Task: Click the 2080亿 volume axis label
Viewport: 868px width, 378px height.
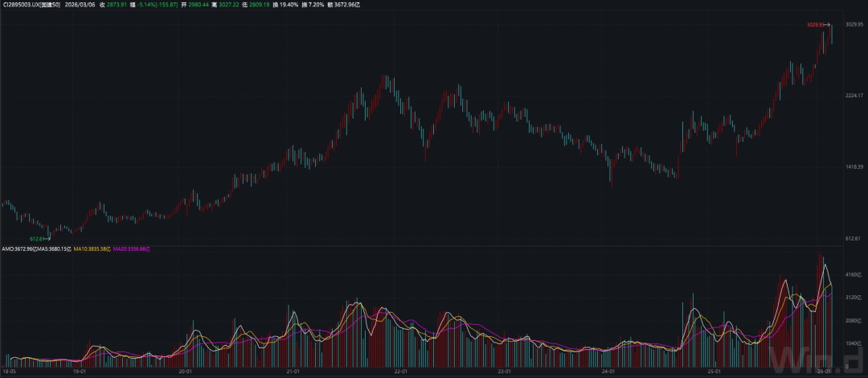Action: [x=854, y=320]
